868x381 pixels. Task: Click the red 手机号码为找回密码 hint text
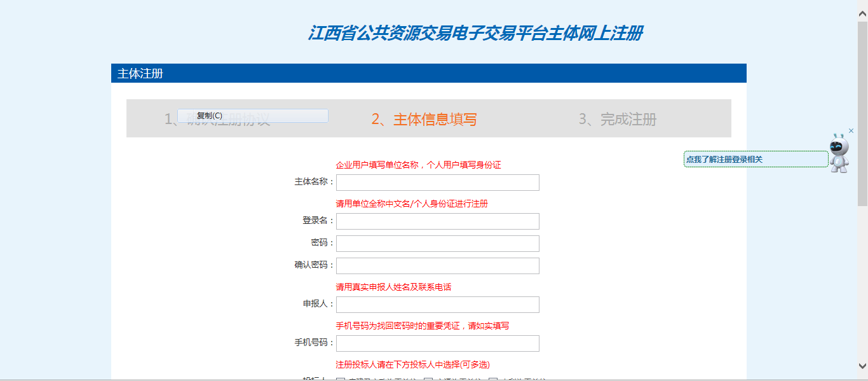coord(422,326)
